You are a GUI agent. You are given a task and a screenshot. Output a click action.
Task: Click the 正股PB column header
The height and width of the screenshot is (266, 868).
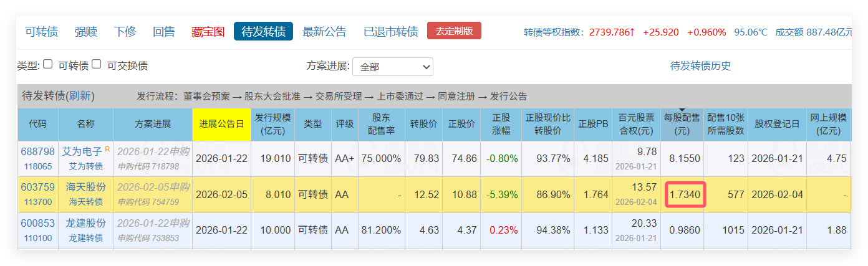click(x=592, y=123)
